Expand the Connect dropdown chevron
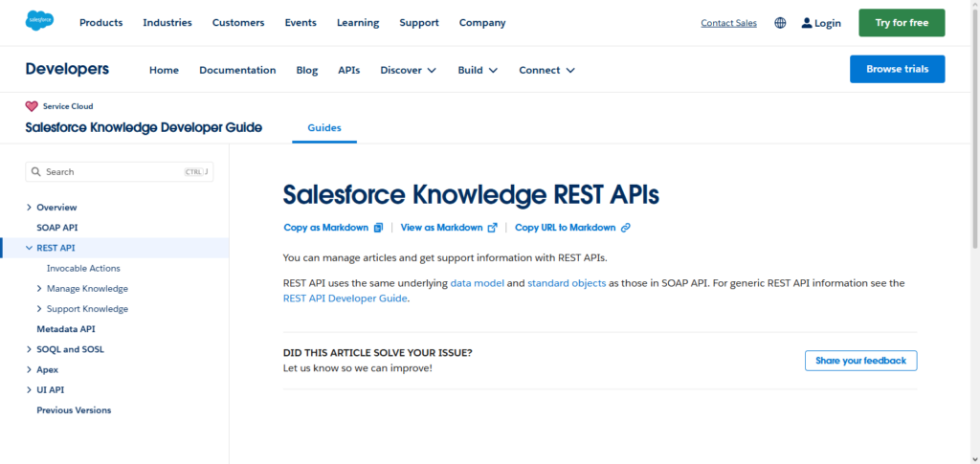This screenshot has height=464, width=980. (570, 71)
